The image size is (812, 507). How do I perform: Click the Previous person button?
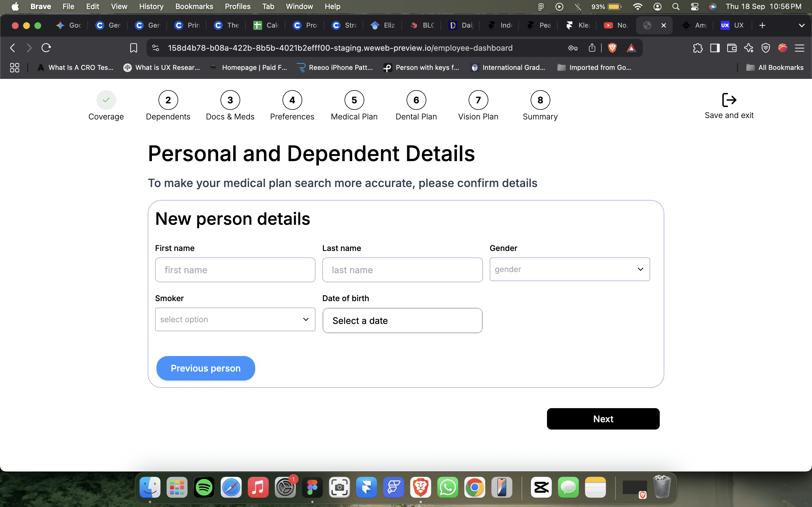tap(205, 368)
